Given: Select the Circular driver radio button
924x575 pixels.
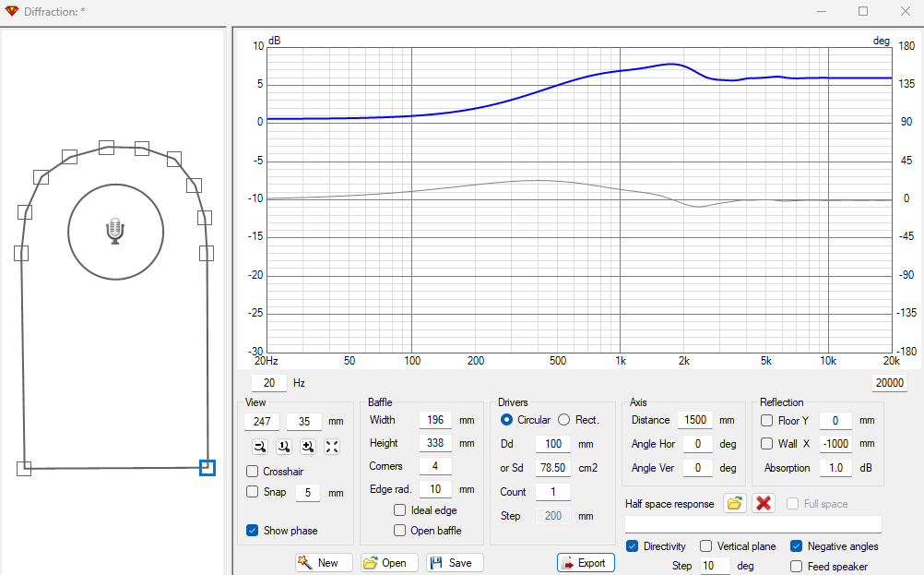Looking at the screenshot, I should click(506, 420).
